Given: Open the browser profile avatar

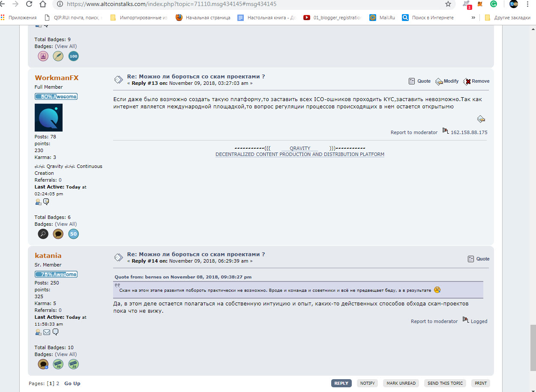Looking at the screenshot, I should (x=514, y=4).
